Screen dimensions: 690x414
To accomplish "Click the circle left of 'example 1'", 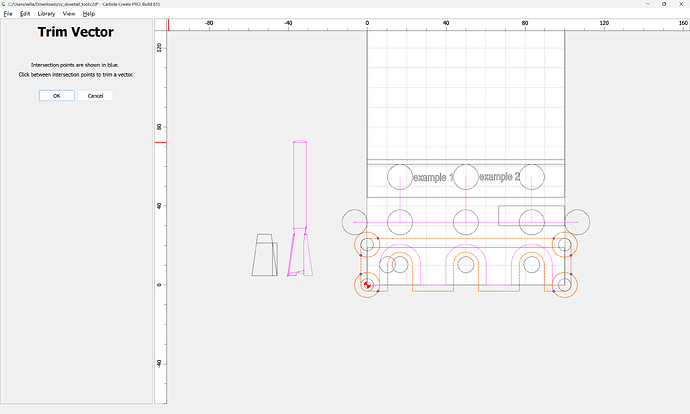I will pyautogui.click(x=400, y=177).
